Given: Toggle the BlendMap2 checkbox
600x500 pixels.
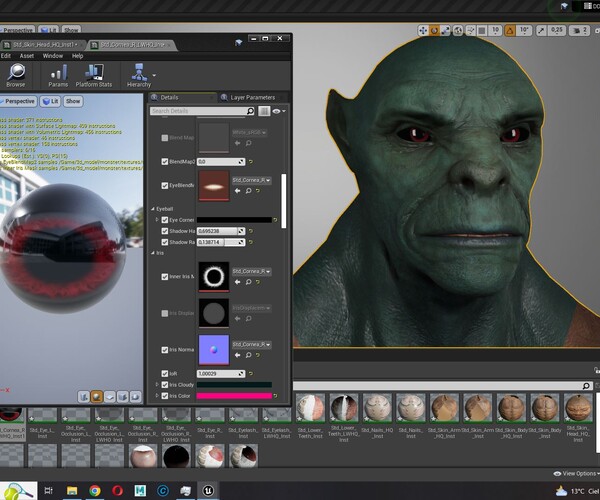Looking at the screenshot, I should point(165,162).
